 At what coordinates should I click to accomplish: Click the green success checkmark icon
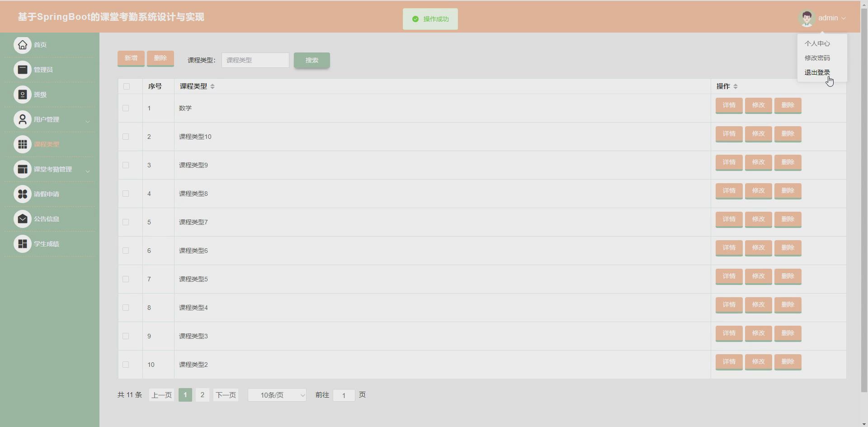point(415,19)
